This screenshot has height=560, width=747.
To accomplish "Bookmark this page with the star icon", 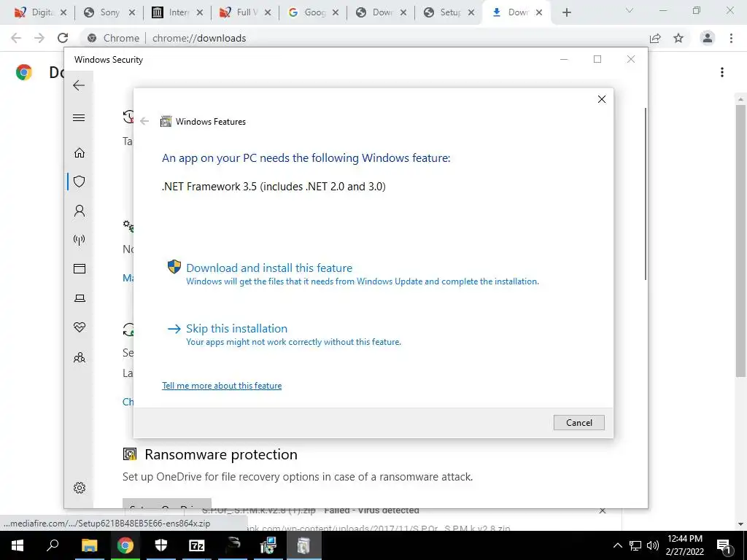I will click(678, 38).
